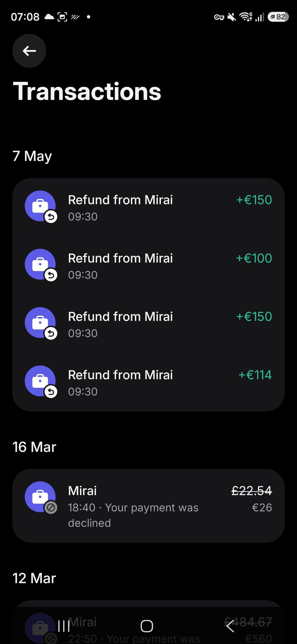Open Android recent apps button
297x644 pixels.
64,626
